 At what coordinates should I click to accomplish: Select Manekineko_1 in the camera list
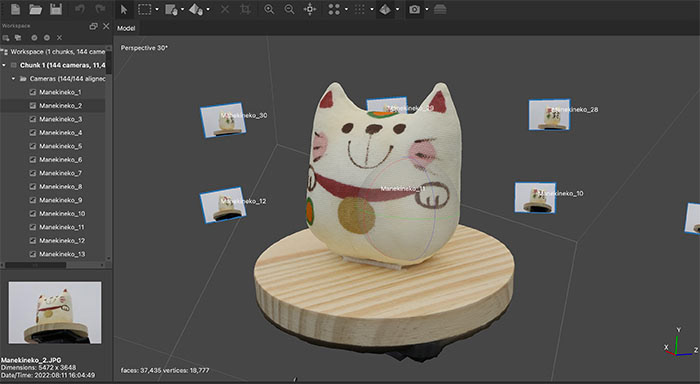(x=54, y=92)
